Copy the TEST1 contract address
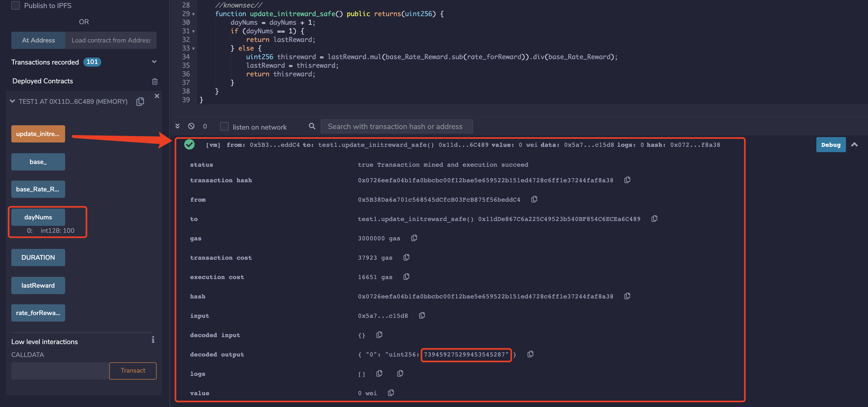Viewport: 868px width, 407px height. pyautogui.click(x=140, y=101)
